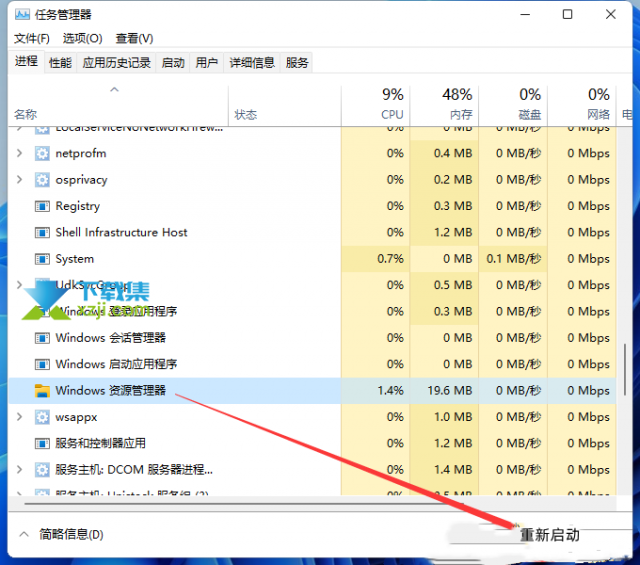Click the 1.0 MB memory value of wsappx
Image resolution: width=640 pixels, height=565 pixels.
pos(453,417)
